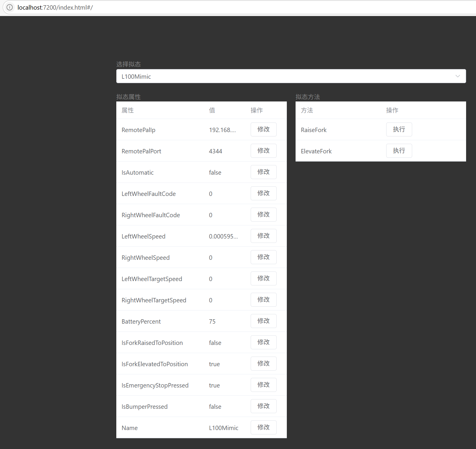Edit the IsBumperPressed value
This screenshot has width=476, height=449.
coord(263,406)
